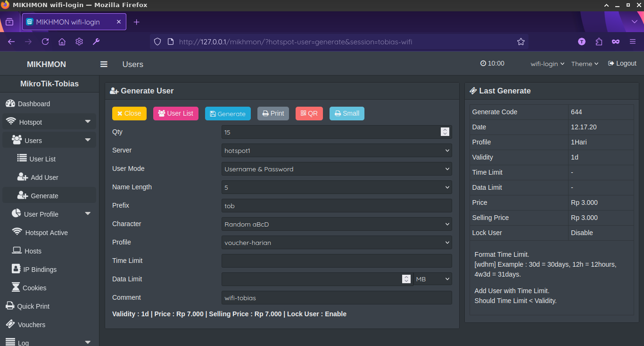
Task: Bookmark this page with the star icon
Action: 520,42
